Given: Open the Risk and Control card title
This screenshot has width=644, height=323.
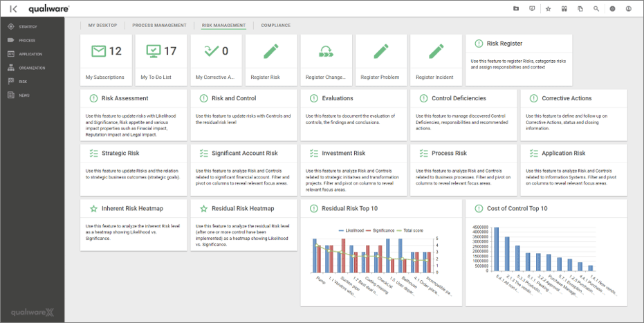Looking at the screenshot, I should [x=234, y=98].
